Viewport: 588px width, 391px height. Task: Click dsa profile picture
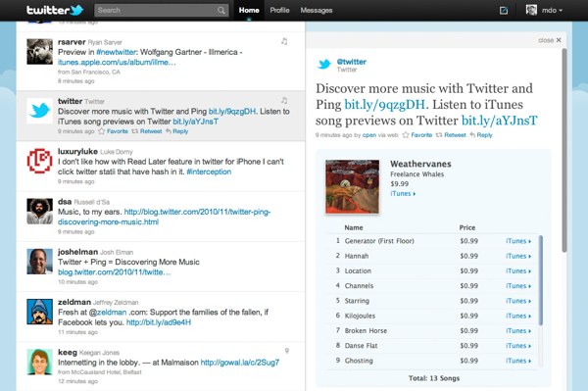click(x=40, y=212)
